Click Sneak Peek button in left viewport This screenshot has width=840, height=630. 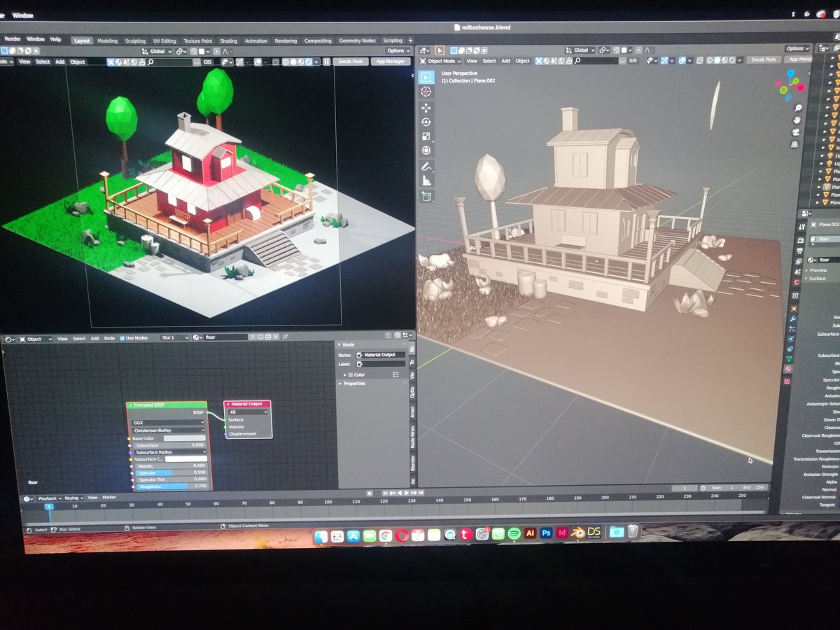point(351,62)
